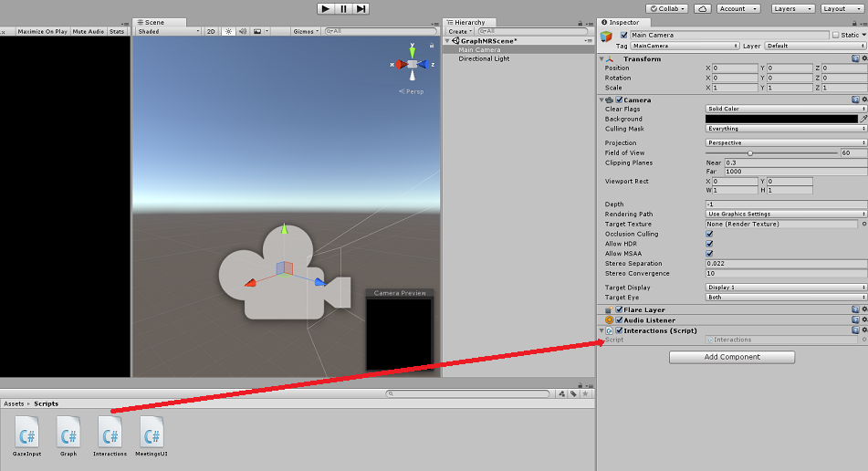868x471 pixels.
Task: Start Play mode with the Play button
Action: point(326,9)
